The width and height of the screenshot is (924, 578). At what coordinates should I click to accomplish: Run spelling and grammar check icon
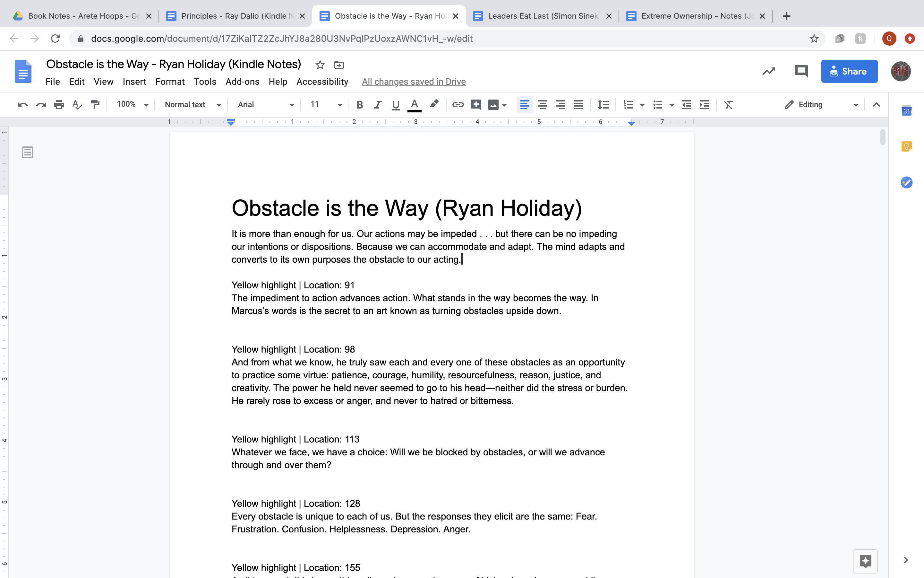[x=77, y=105]
